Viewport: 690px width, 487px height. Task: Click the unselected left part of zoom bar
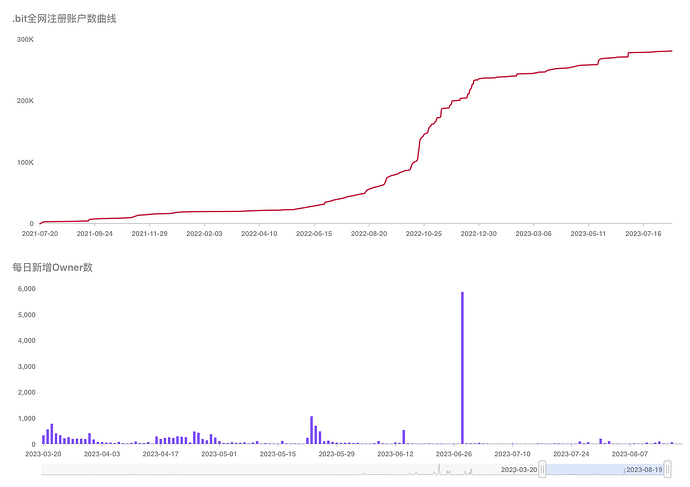click(290, 469)
